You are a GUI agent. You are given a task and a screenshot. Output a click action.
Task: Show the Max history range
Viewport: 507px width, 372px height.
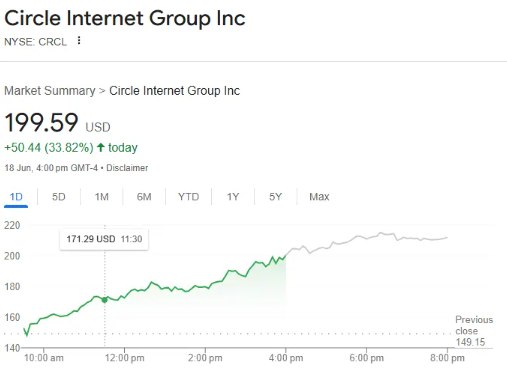pos(319,197)
